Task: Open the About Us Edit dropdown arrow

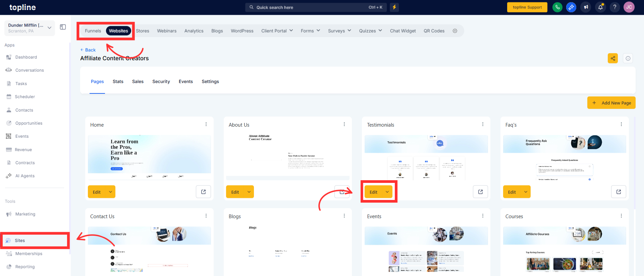Action: (249, 192)
